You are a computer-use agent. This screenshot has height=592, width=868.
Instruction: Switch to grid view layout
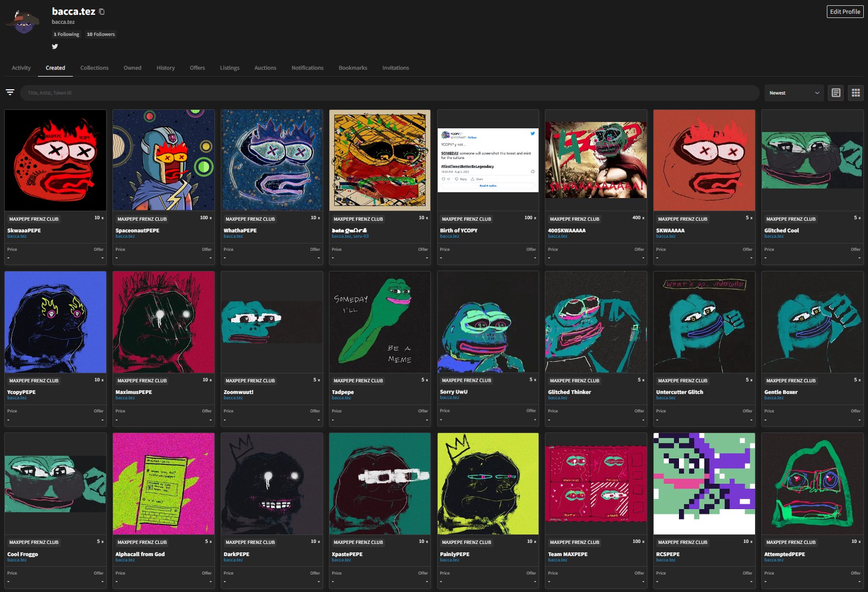point(856,93)
